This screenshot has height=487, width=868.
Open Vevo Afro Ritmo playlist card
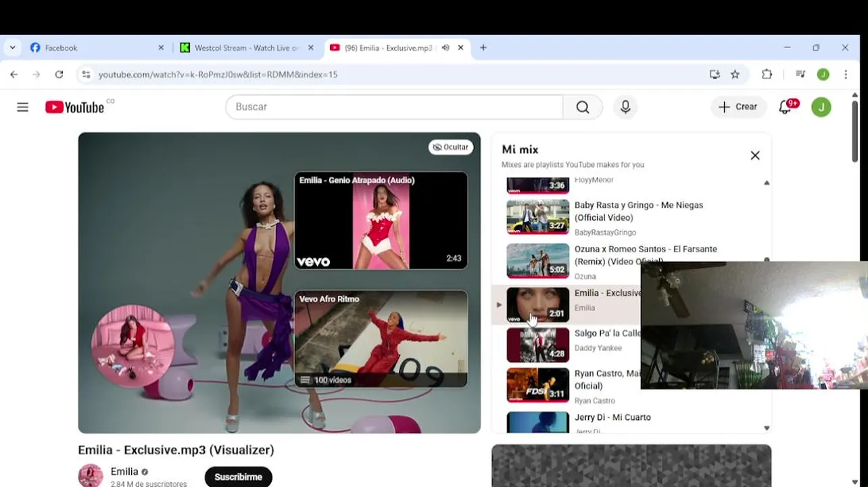(381, 339)
